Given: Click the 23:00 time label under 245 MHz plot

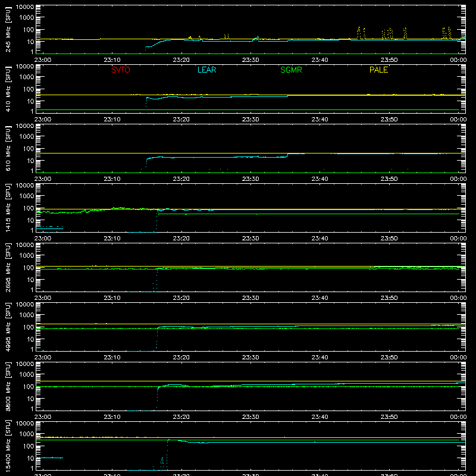Looking at the screenshot, I should tap(42, 60).
